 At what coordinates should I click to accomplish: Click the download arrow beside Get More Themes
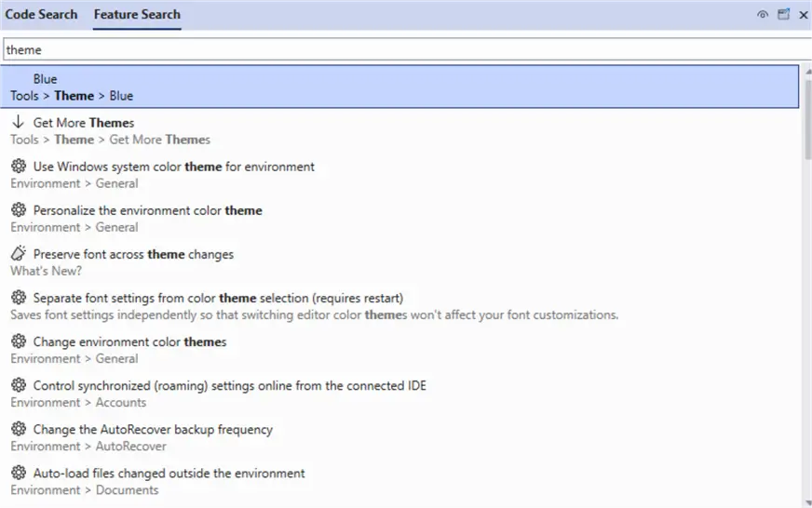pyautogui.click(x=18, y=123)
